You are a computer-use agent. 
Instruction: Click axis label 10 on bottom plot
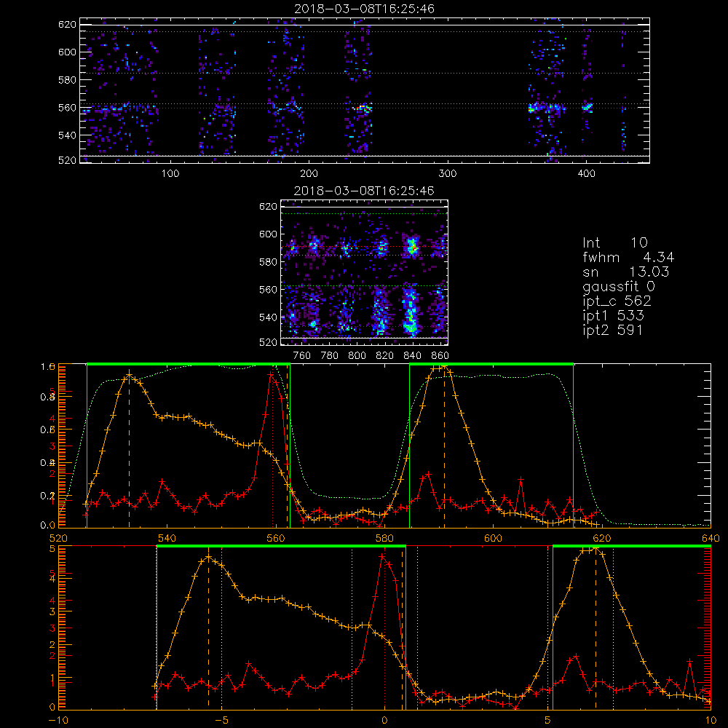coord(711,721)
